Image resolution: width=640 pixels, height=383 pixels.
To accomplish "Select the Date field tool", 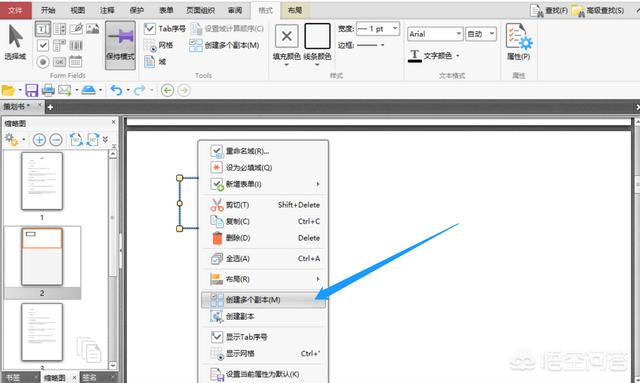I will tap(75, 62).
